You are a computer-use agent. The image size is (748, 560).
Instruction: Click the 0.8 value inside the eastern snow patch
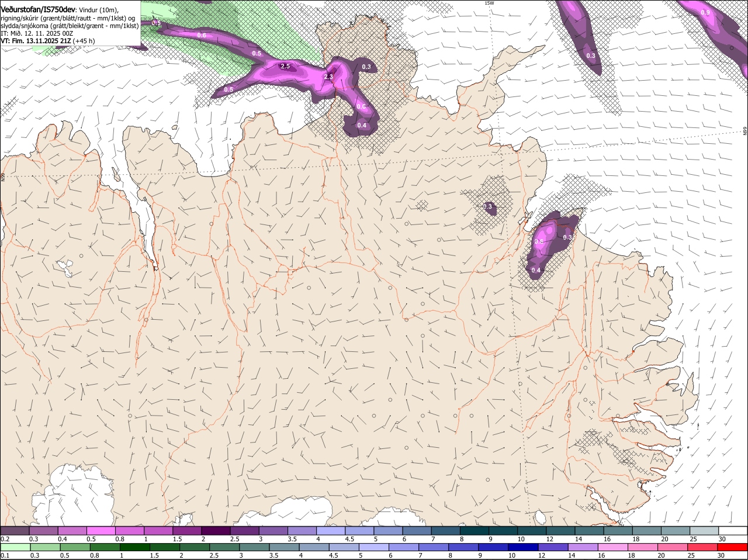click(539, 241)
